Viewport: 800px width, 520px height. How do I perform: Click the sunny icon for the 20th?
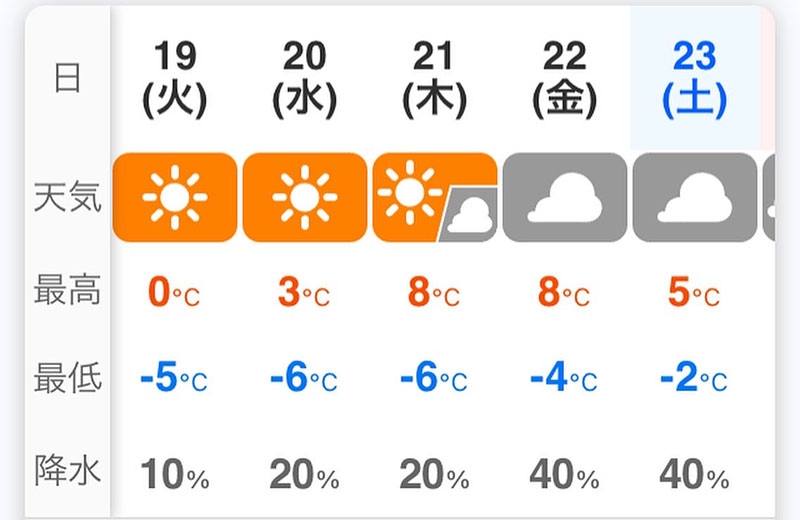(305, 197)
